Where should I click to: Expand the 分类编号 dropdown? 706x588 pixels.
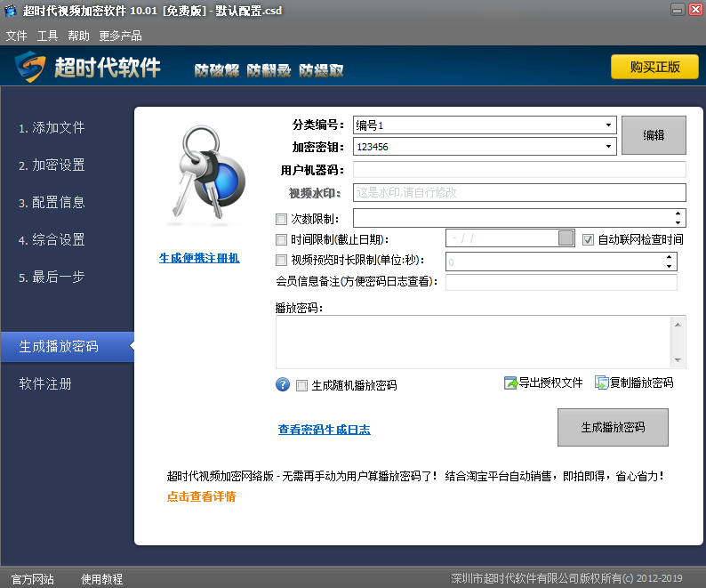(x=609, y=125)
